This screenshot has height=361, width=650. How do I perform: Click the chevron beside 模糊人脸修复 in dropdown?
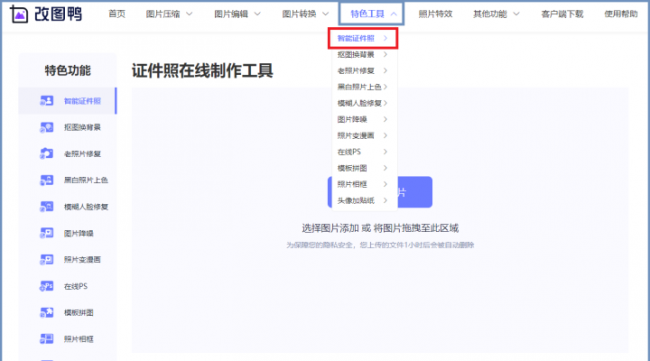coord(386,103)
